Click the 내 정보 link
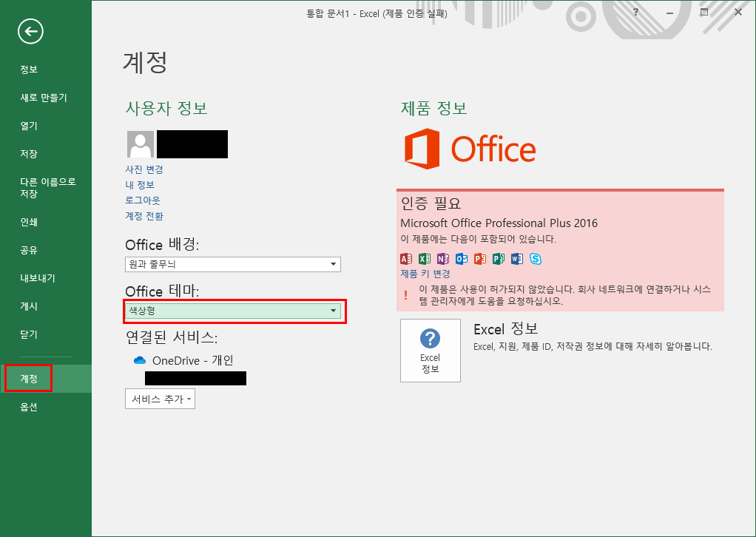The image size is (756, 537). 140,185
